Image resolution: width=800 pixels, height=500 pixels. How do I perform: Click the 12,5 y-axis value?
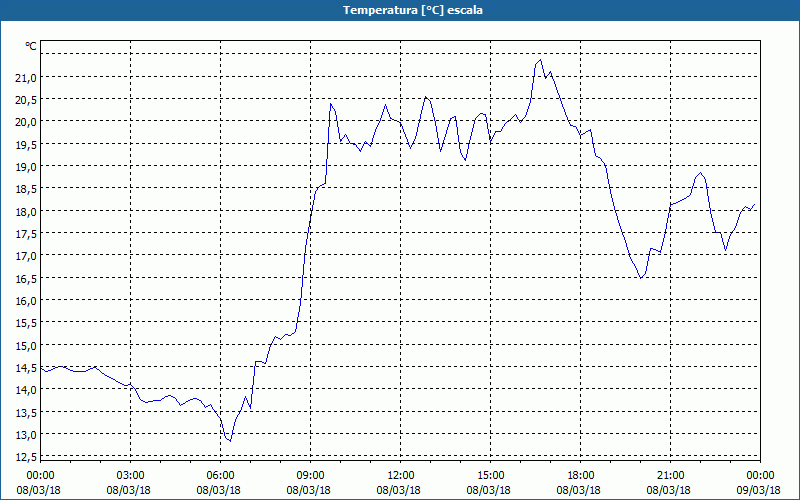[x=26, y=457]
